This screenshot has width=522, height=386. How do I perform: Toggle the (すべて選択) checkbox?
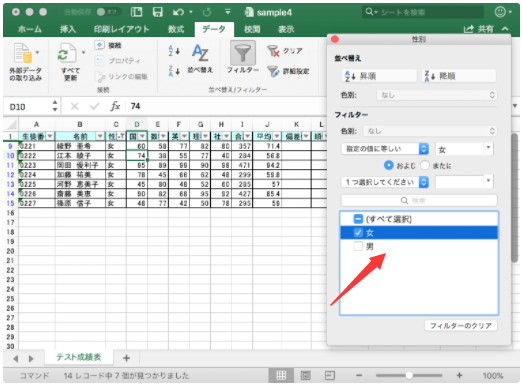(x=358, y=219)
